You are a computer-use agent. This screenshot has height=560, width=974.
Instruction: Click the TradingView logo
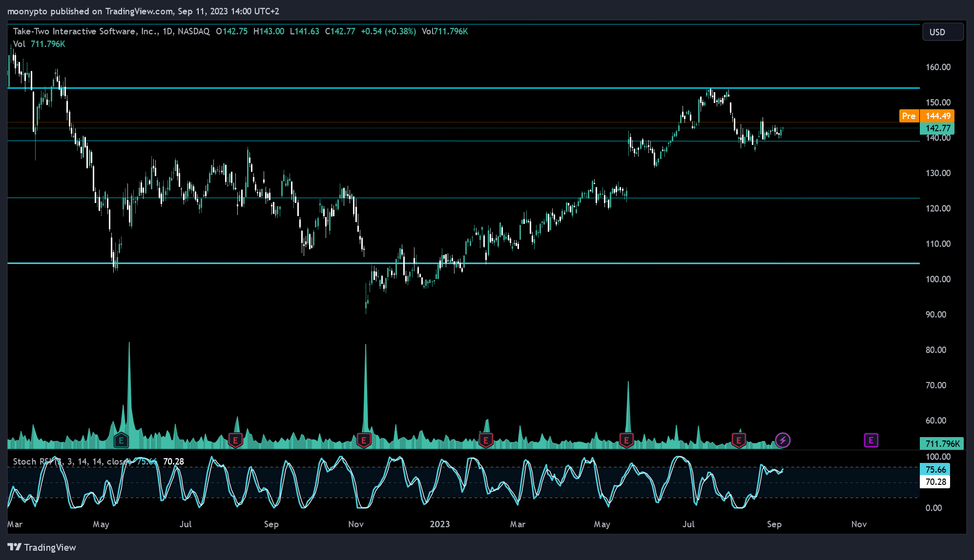click(42, 547)
